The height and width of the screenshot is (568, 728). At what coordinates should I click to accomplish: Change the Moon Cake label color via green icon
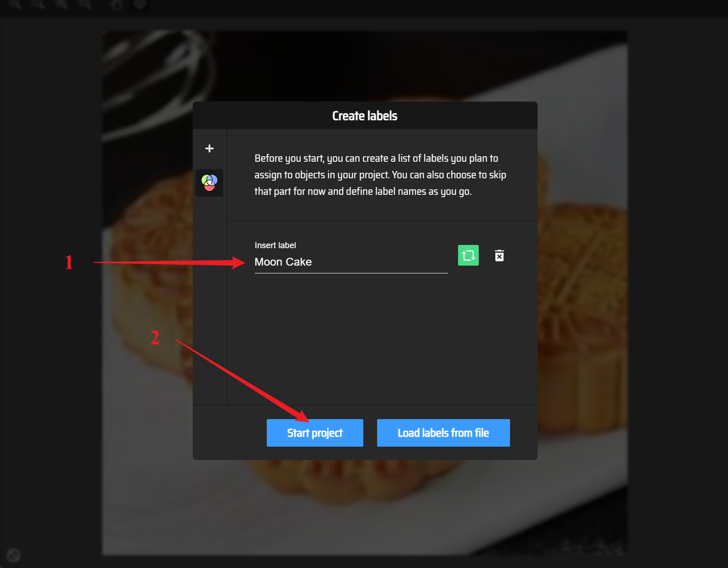[468, 256]
